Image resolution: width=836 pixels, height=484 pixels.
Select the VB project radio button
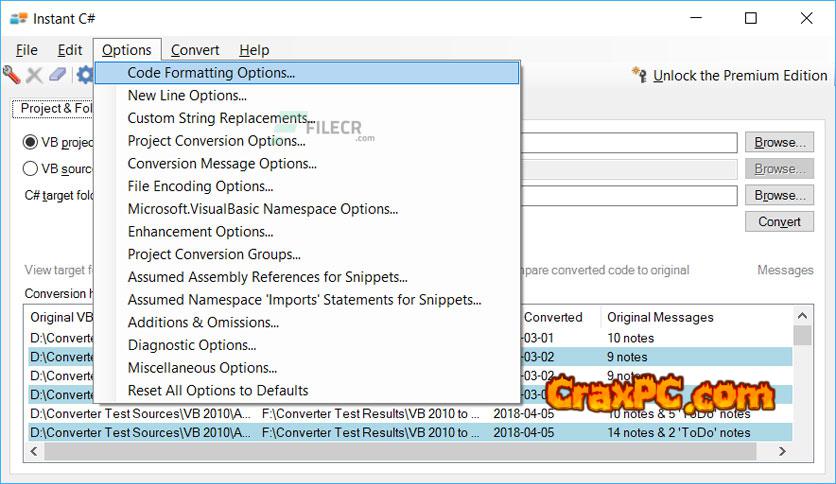click(30, 142)
